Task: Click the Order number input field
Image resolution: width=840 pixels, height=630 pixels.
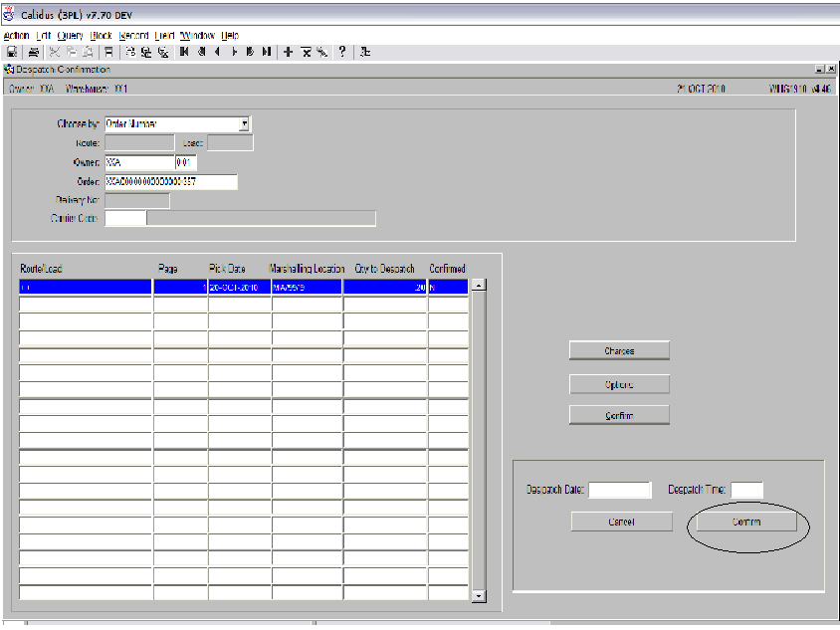Action: 171,181
